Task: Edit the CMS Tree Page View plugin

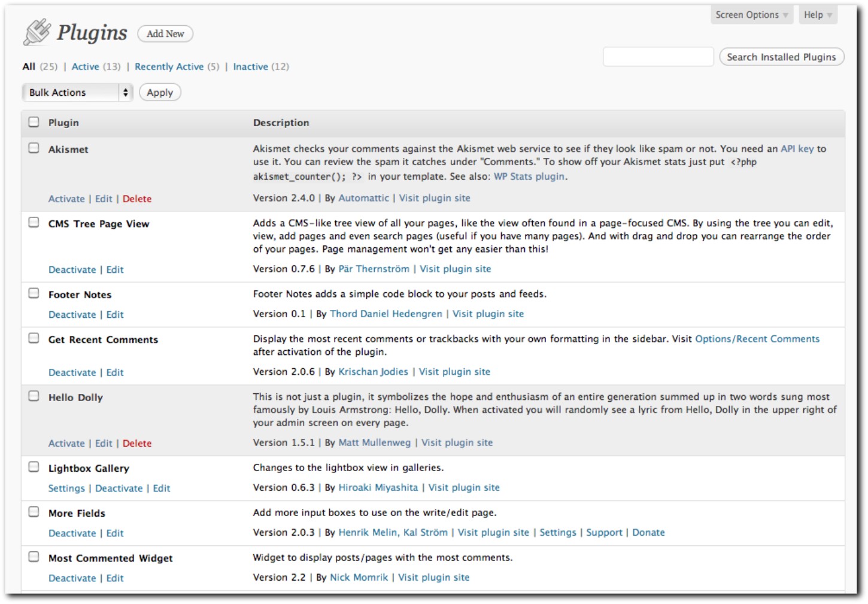Action: (115, 270)
